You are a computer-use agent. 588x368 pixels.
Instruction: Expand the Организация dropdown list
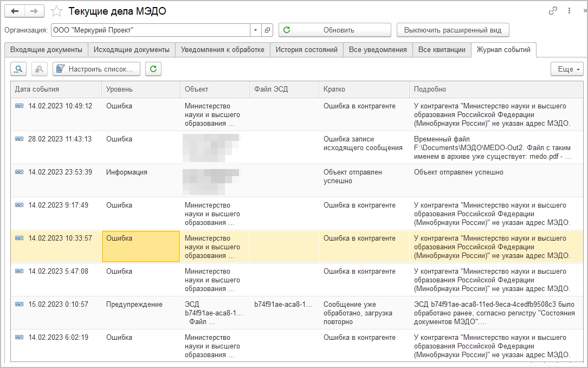[256, 30]
